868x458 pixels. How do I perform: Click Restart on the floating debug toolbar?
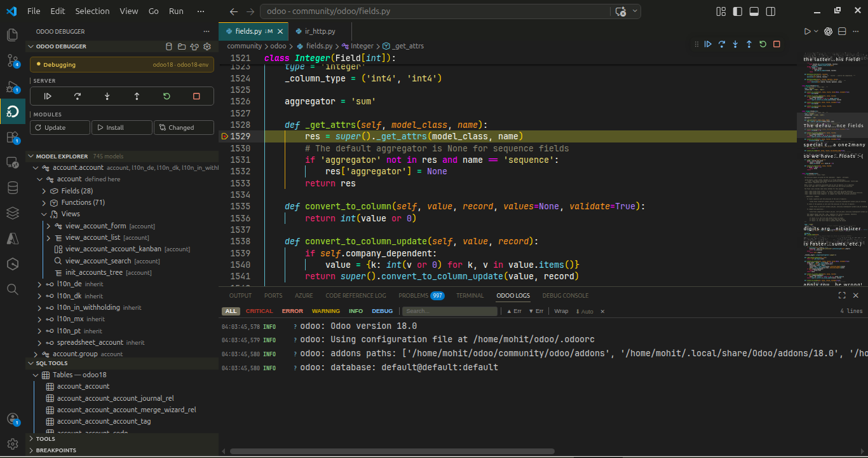click(763, 44)
